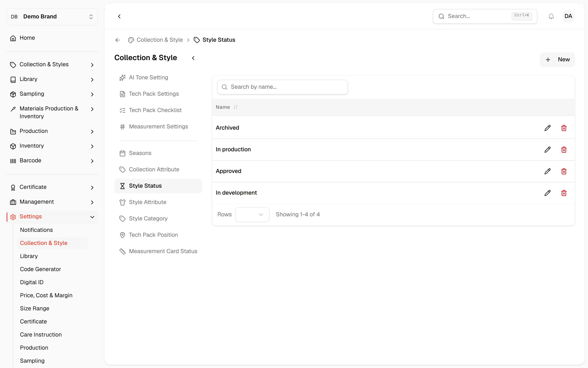Viewport: 588px width, 368px height.
Task: Edit the In production status
Action: (547, 149)
